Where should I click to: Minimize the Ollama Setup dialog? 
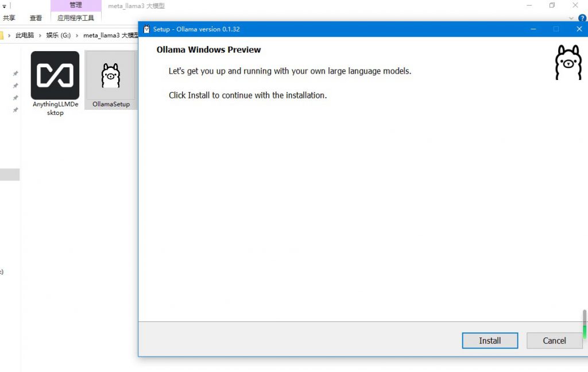(533, 29)
